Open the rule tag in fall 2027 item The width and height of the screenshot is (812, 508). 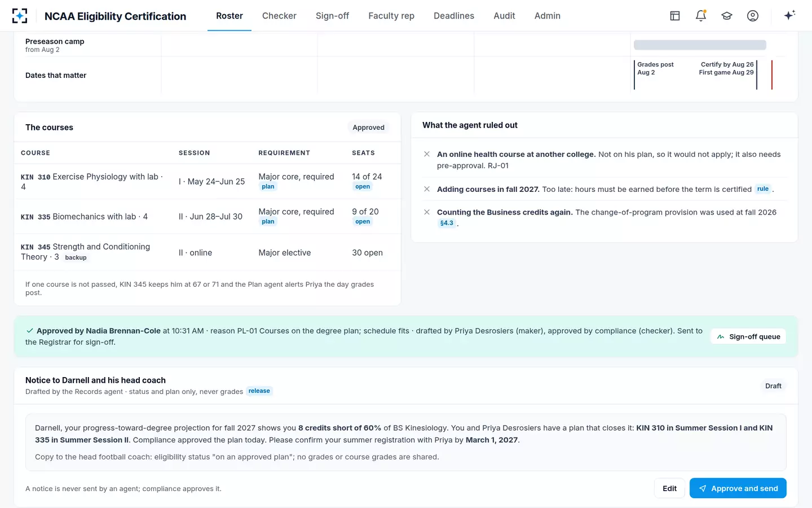763,189
